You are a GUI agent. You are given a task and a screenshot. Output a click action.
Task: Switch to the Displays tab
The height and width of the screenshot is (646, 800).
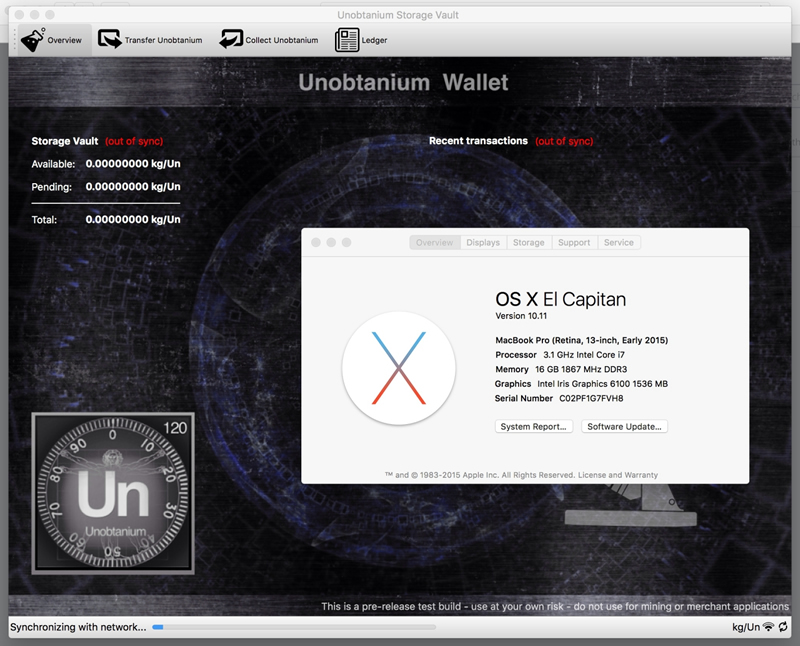(483, 243)
